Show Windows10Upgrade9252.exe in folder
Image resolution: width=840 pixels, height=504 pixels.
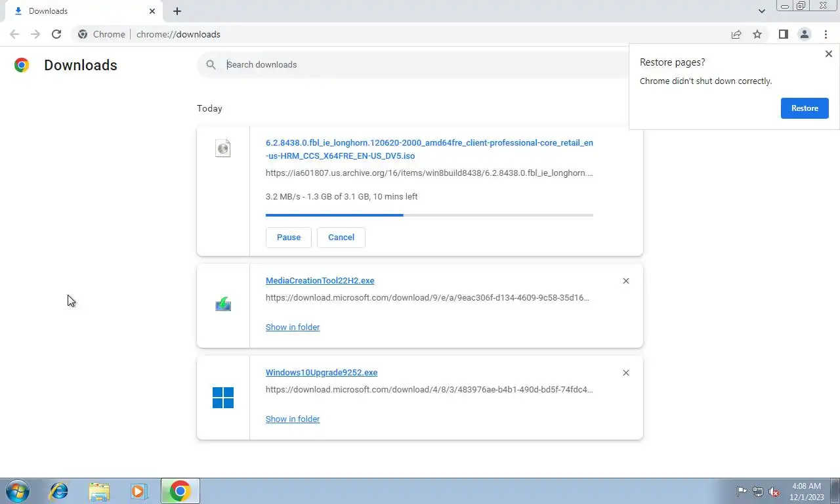pos(293,419)
